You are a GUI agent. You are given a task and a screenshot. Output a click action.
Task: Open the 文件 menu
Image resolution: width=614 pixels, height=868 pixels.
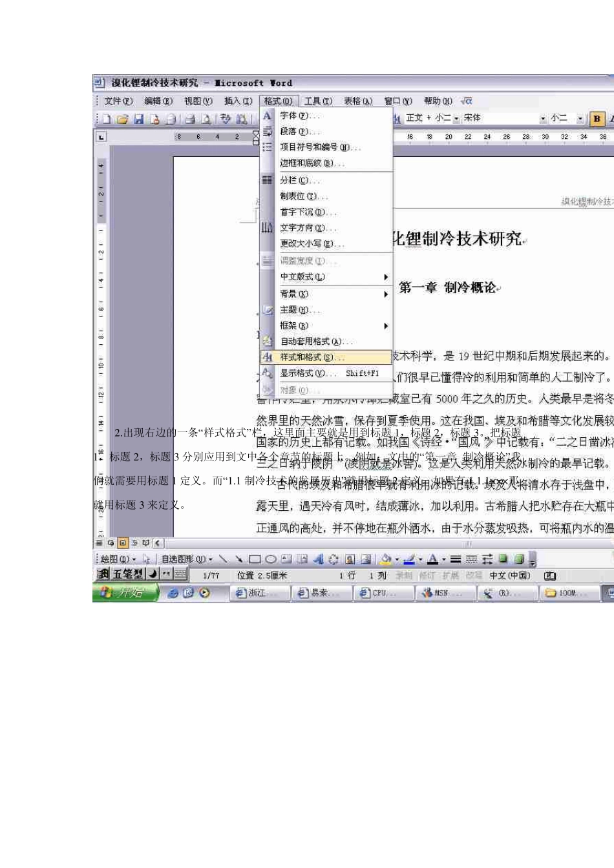tap(118, 101)
